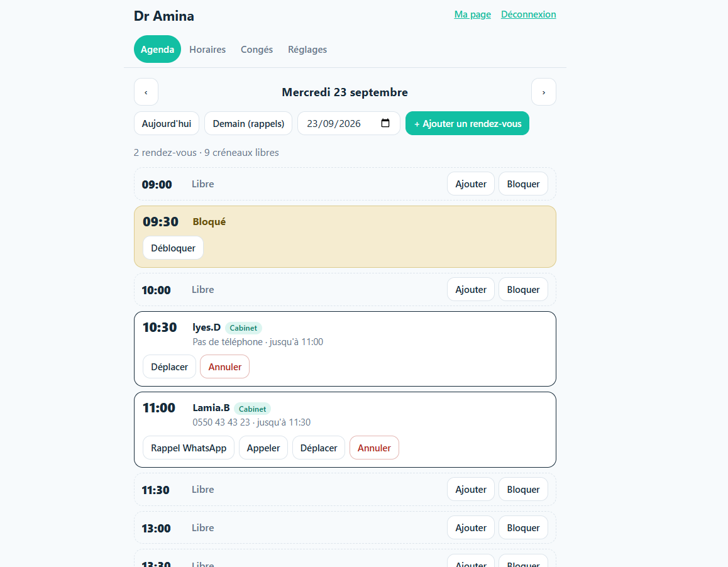
Task: Move the Iyes.D appointment with Déplacer
Action: (170, 367)
